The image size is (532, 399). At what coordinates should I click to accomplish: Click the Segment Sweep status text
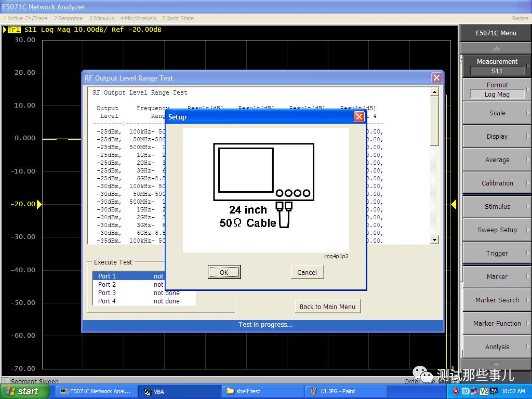pos(35,381)
